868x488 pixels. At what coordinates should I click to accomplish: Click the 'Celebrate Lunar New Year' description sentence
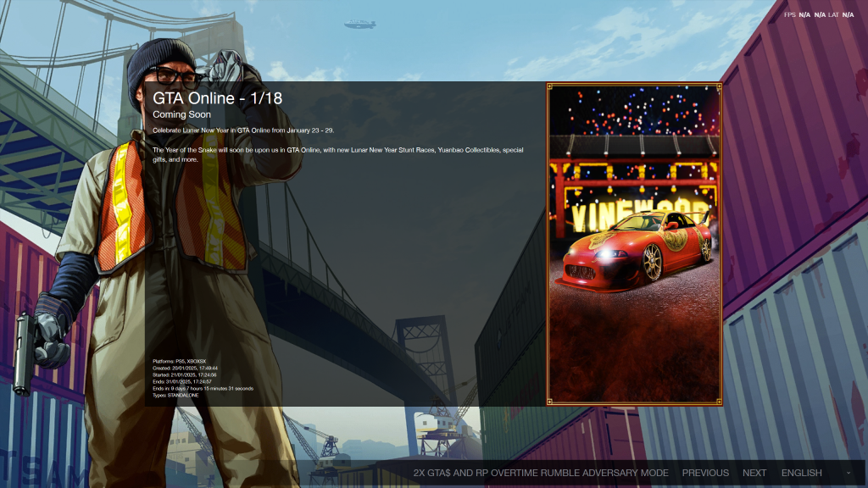tap(243, 130)
